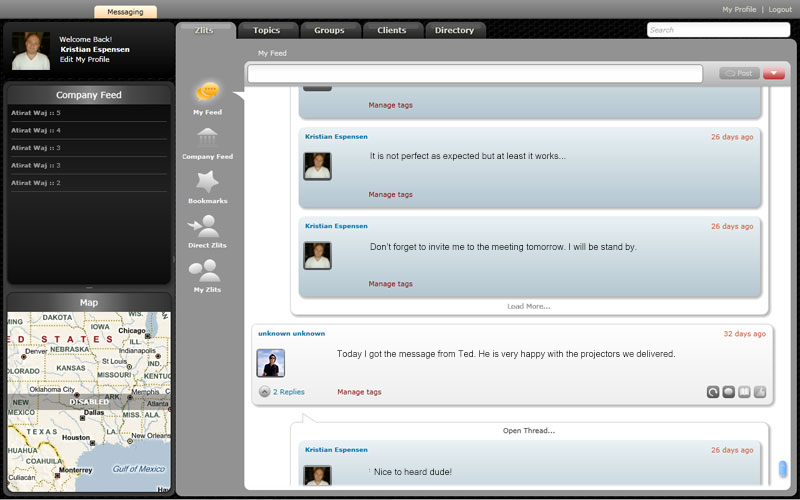The height and width of the screenshot is (500, 800).
Task: Expand Load More... in the thread
Action: point(528,306)
